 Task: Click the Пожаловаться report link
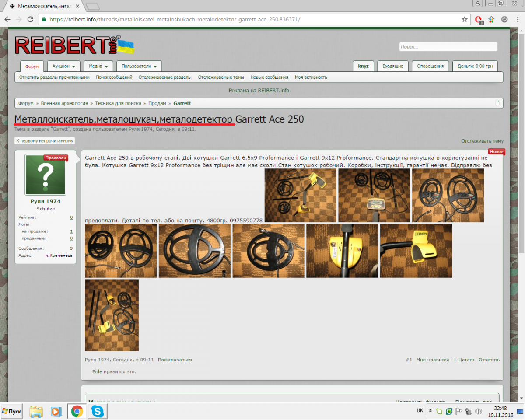[175, 360]
